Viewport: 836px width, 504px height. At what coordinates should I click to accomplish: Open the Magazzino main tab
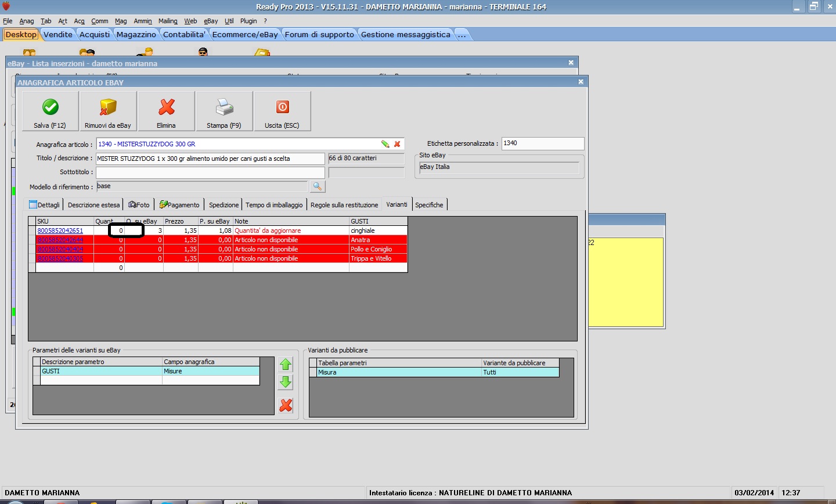(136, 34)
